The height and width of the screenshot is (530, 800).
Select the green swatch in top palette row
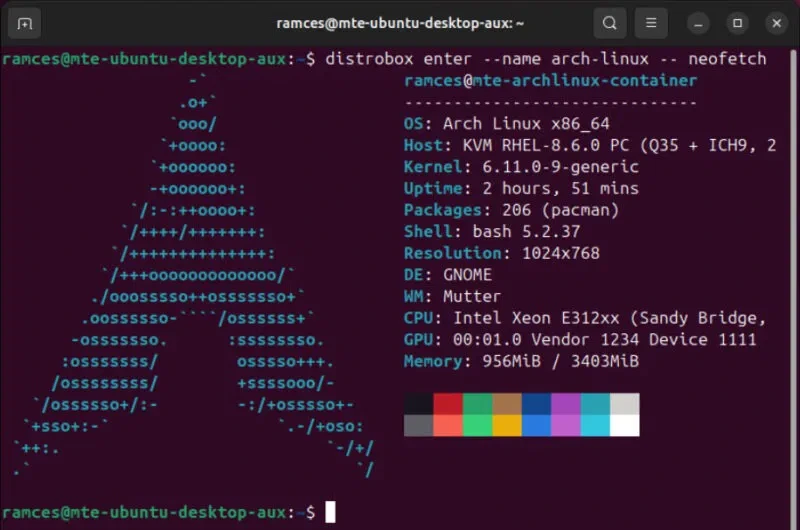(478, 404)
